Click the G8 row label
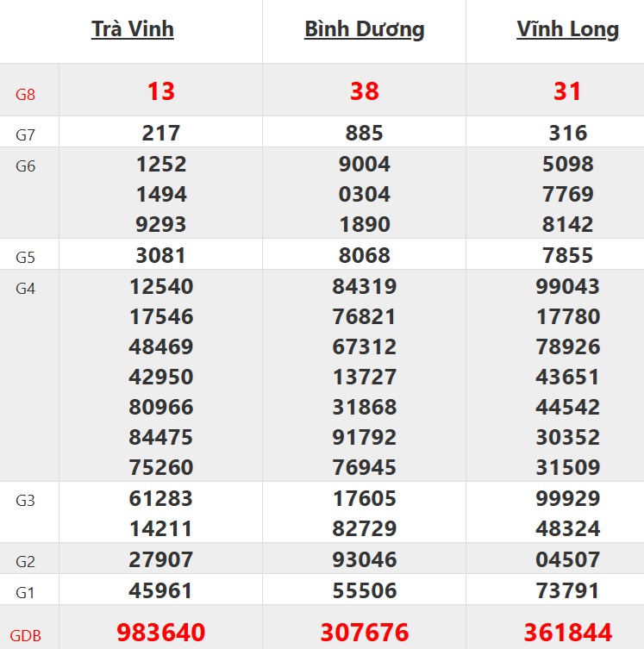The width and height of the screenshot is (644, 649). pos(26,94)
